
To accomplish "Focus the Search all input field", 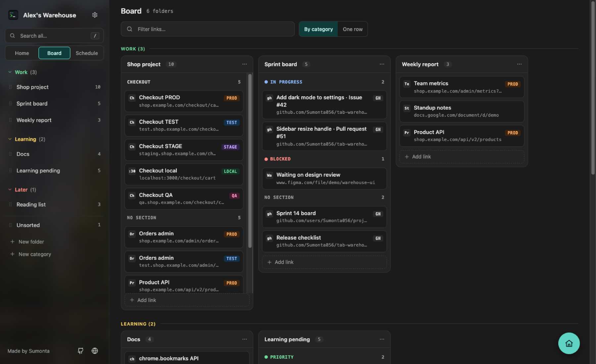I will click(x=54, y=36).
